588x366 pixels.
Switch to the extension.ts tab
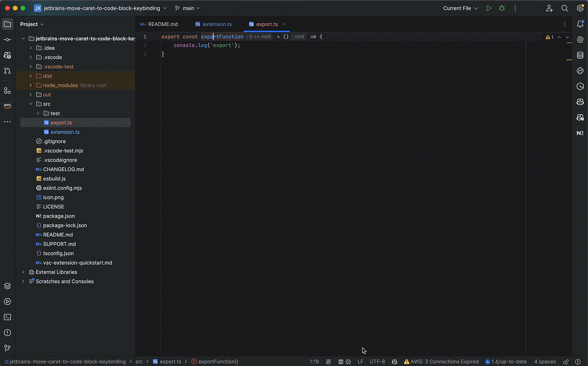[x=217, y=24]
